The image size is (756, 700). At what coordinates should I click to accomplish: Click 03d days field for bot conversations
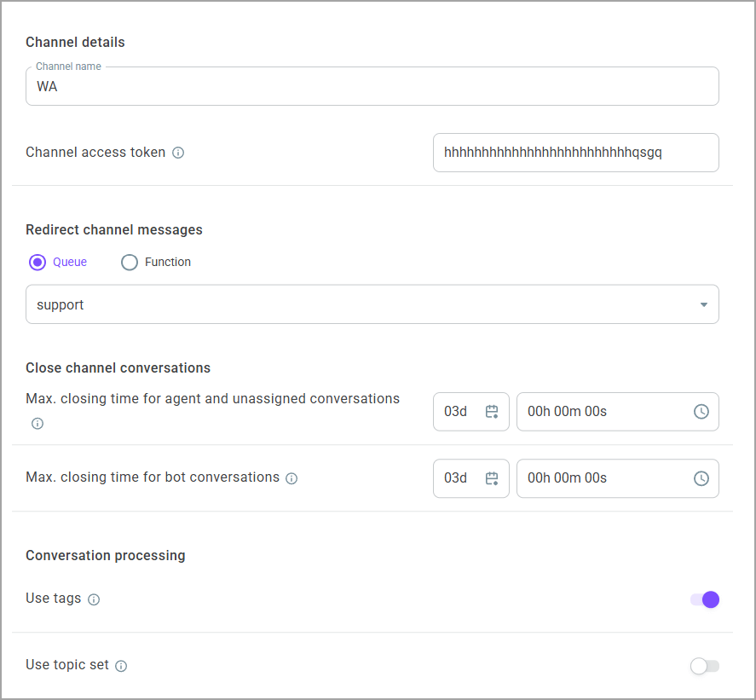point(471,478)
